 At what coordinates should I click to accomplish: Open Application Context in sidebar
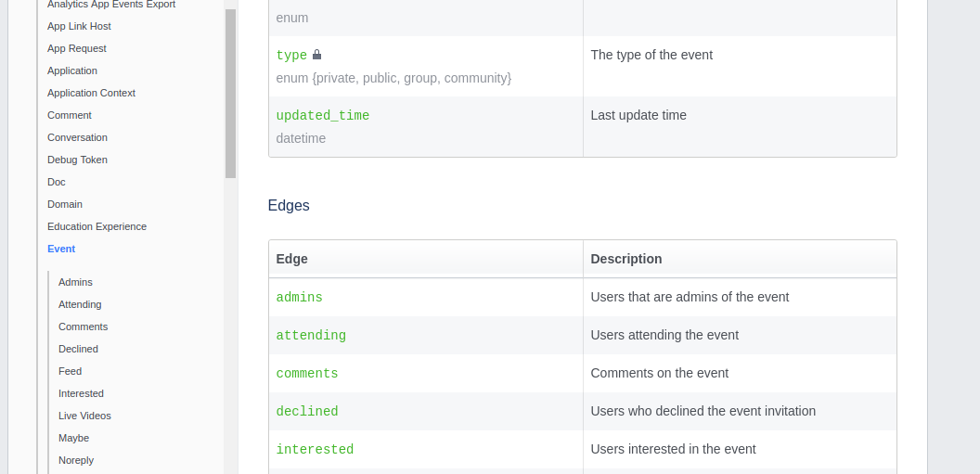(91, 93)
